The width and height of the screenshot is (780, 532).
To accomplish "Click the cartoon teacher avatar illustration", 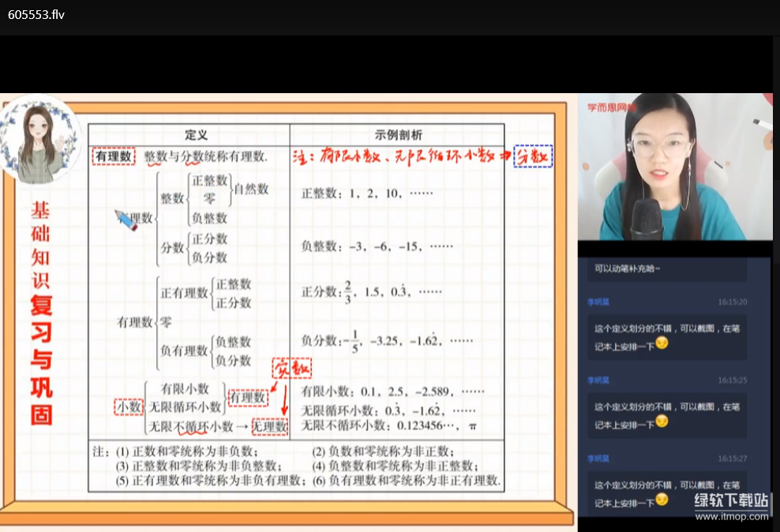I will [x=39, y=140].
